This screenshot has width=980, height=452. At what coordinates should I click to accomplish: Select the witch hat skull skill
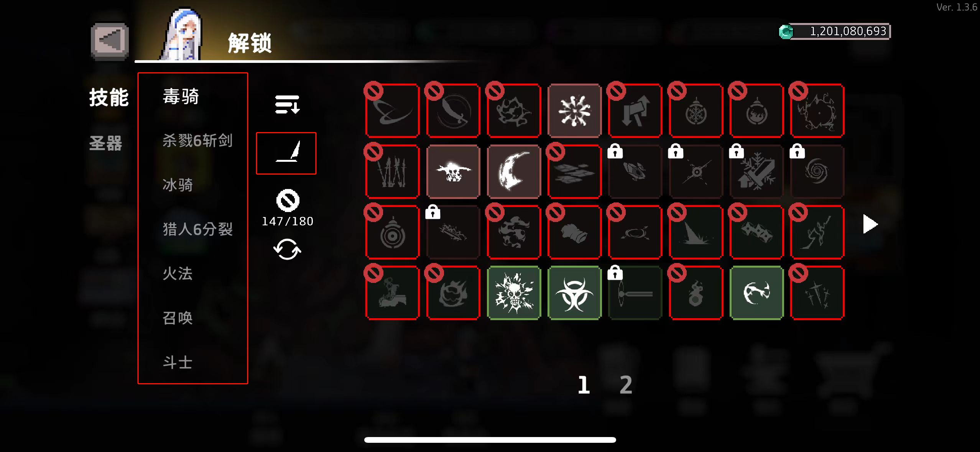pos(453,172)
